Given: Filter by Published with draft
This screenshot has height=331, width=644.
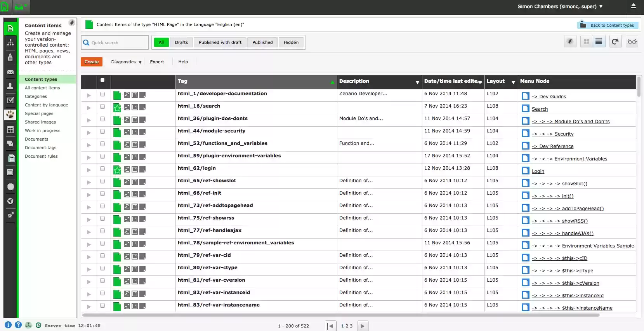Looking at the screenshot, I should [220, 42].
